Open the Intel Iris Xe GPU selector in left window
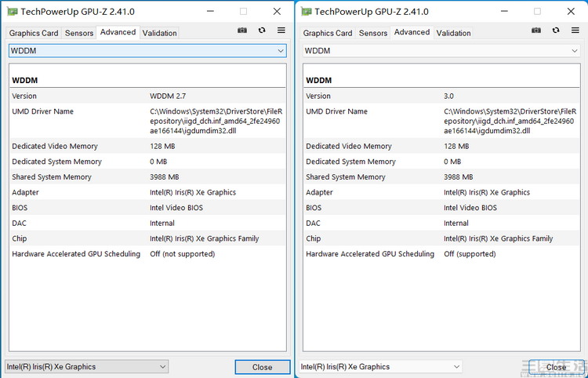This screenshot has width=588, height=378. [x=86, y=367]
